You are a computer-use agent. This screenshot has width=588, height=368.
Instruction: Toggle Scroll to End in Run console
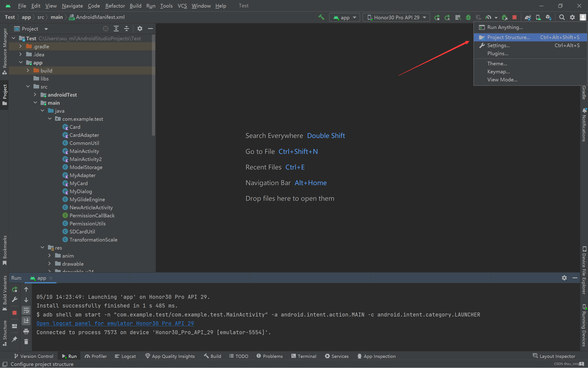[x=26, y=321]
